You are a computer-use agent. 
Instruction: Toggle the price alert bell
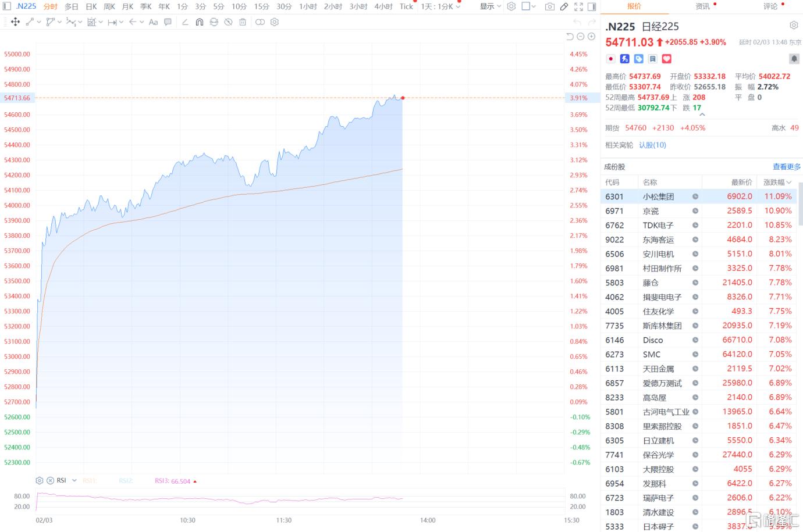point(794,59)
